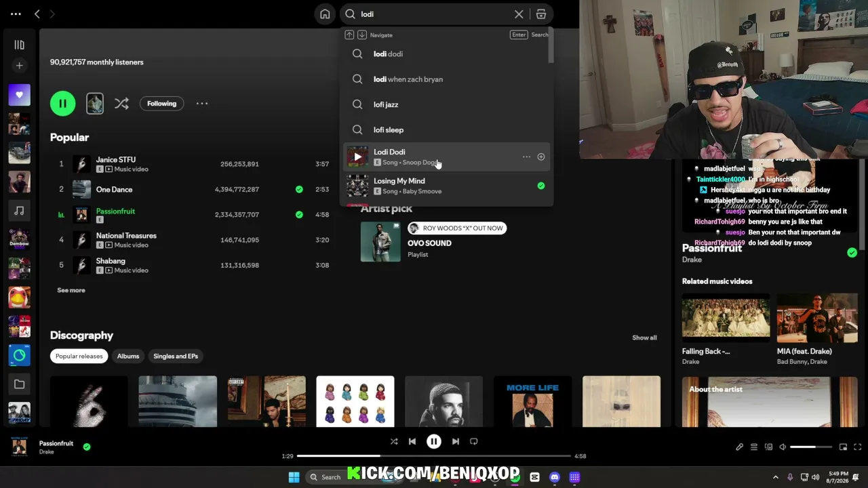The image size is (868, 488).
Task: Open the lyrics microphone icon
Action: click(x=739, y=447)
